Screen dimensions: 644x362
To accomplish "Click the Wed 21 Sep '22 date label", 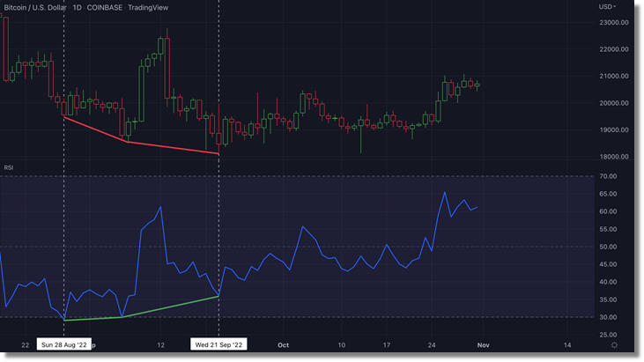I will click(x=218, y=345).
